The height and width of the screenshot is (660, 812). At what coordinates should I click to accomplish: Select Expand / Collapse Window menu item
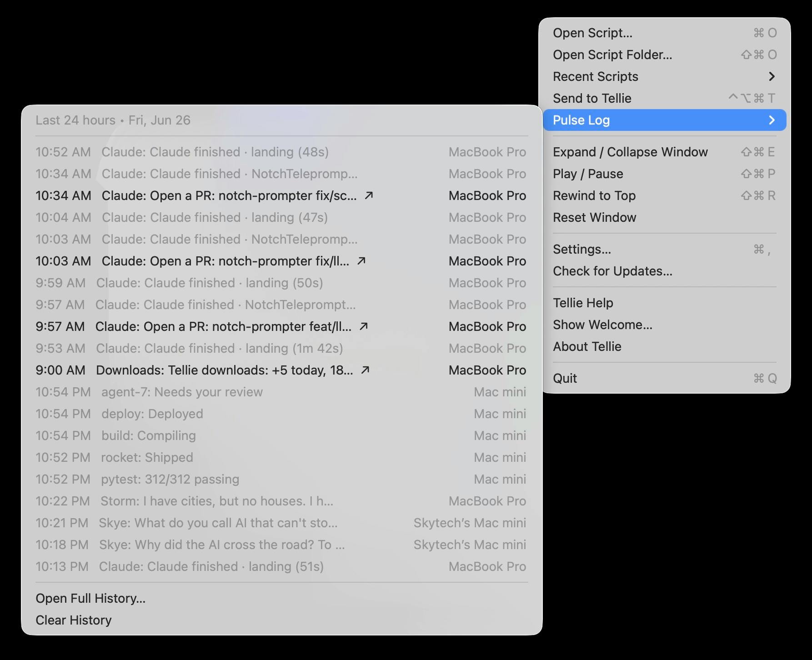pyautogui.click(x=665, y=152)
